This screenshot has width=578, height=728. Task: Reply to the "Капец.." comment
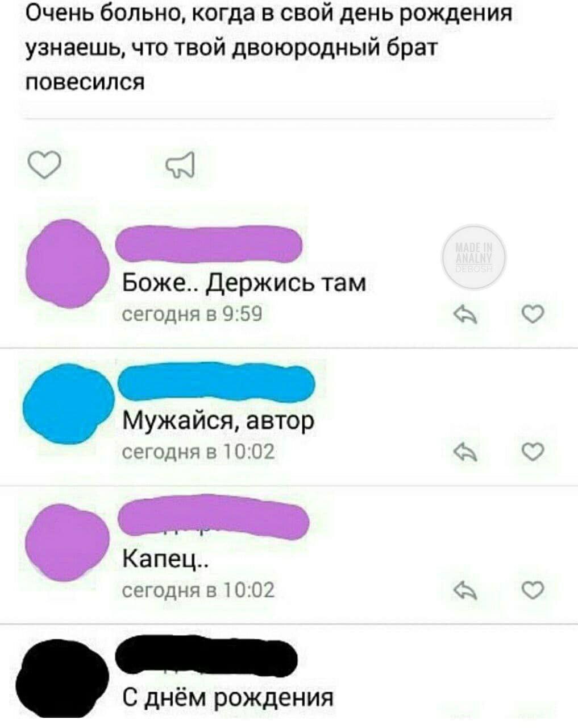pyautogui.click(x=466, y=591)
